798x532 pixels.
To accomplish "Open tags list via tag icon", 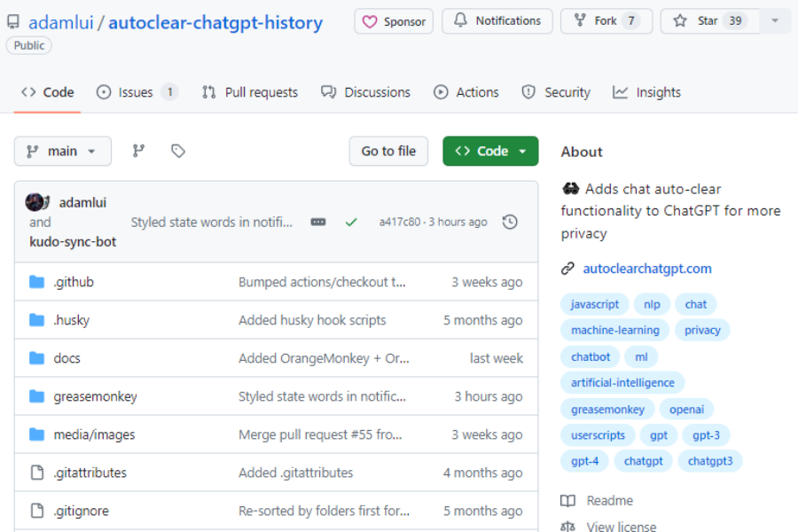I will (x=177, y=151).
